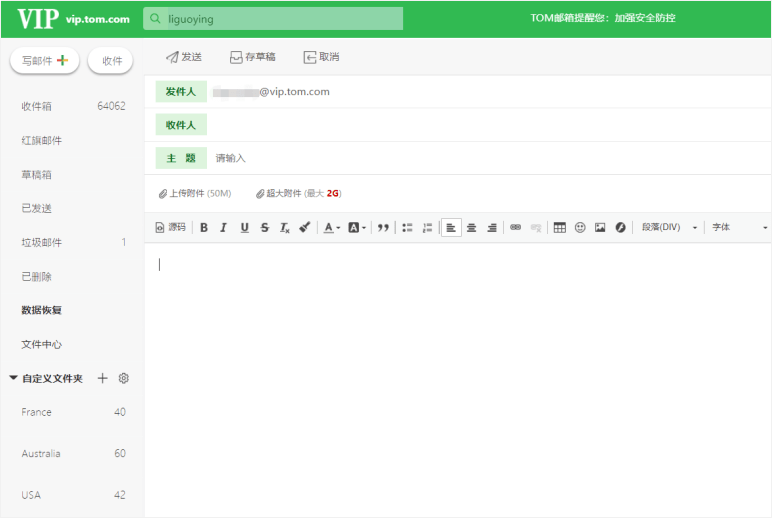Toggle bold formatting in the editor toolbar
The height and width of the screenshot is (519, 773).
(204, 228)
